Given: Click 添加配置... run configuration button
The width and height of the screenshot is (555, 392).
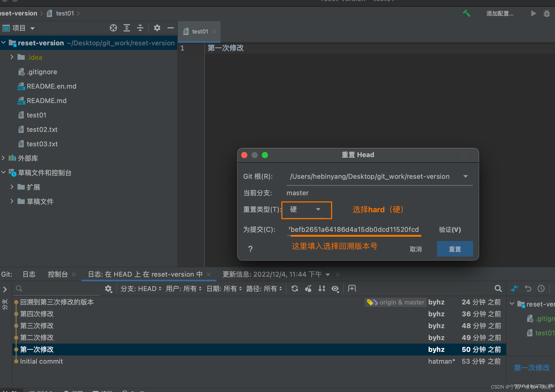Looking at the screenshot, I should 500,13.
